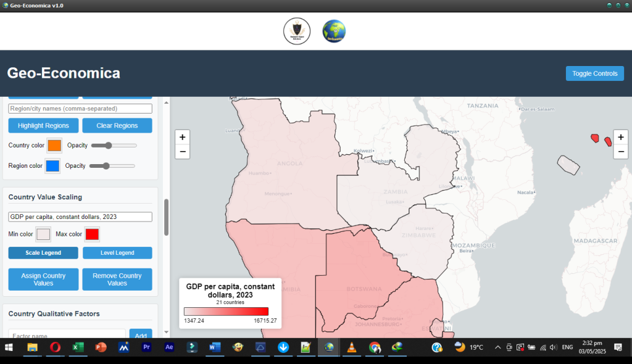
Task: Open Adobe Premiere Pro from taskbar
Action: coord(146,347)
